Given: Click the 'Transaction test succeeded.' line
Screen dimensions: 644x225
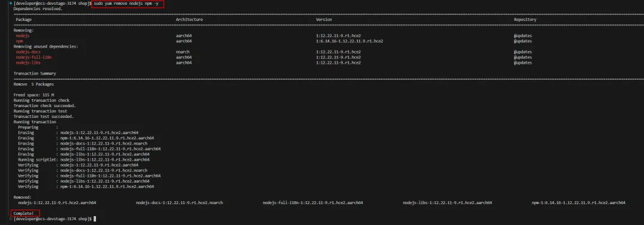Looking at the screenshot, I should point(44,117).
